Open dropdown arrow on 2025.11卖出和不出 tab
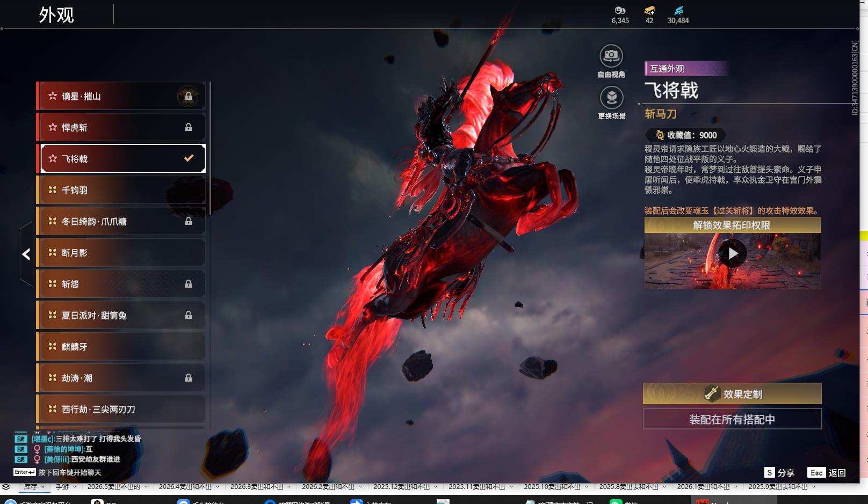 [x=511, y=487]
